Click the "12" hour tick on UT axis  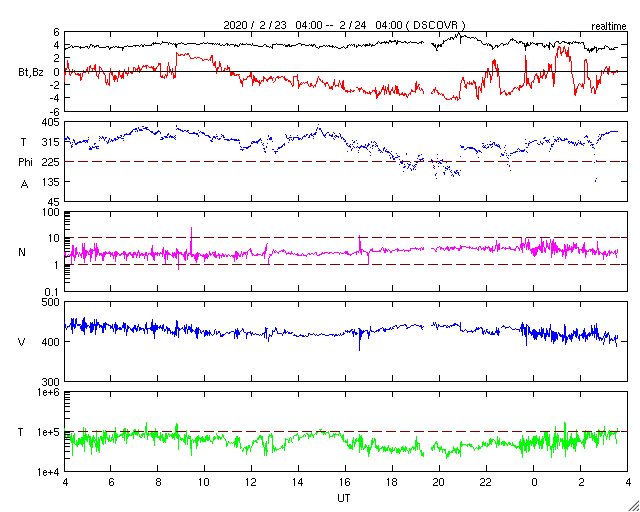[x=251, y=482]
